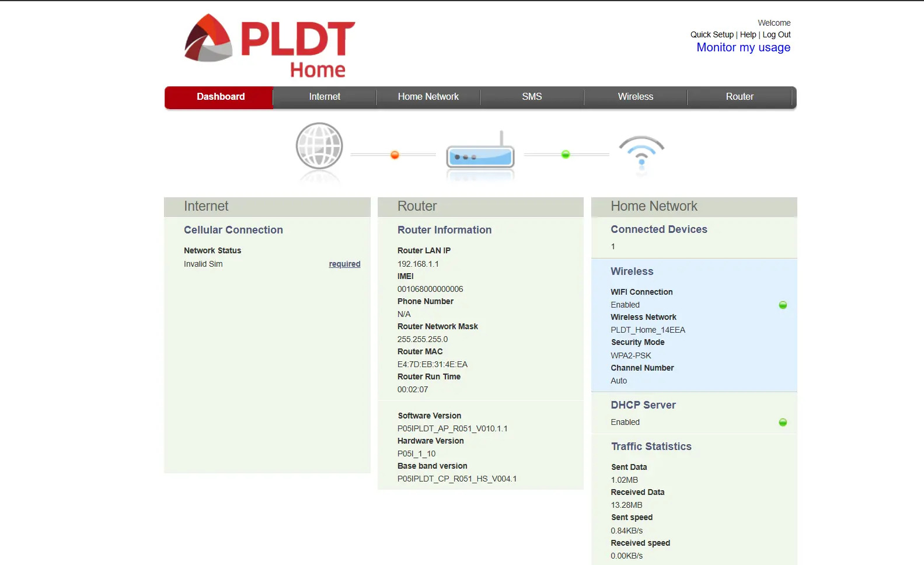The height and width of the screenshot is (565, 924).
Task: Click the DHCP Server heading
Action: [643, 405]
